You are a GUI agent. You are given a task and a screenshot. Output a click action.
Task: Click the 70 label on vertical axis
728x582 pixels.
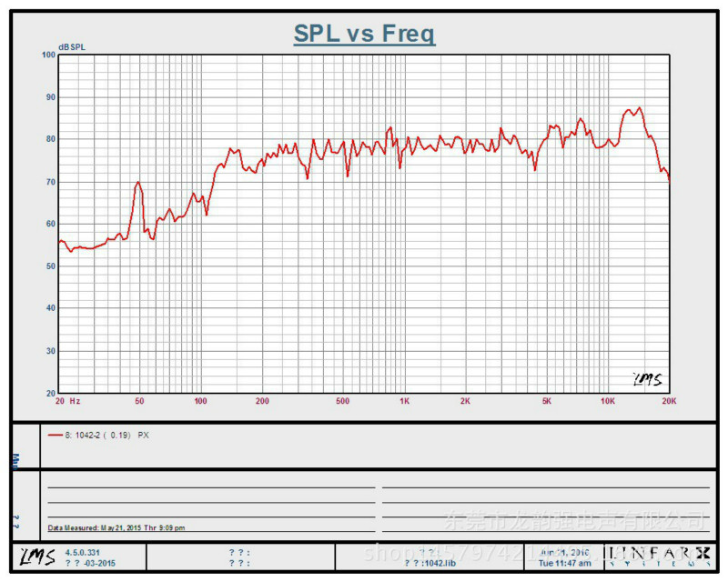(x=51, y=182)
